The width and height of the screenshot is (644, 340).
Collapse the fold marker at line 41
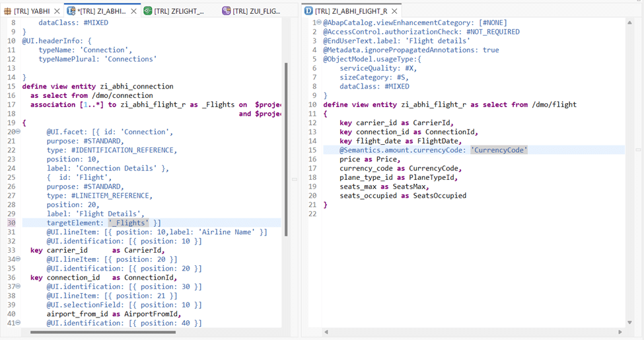coord(18,323)
